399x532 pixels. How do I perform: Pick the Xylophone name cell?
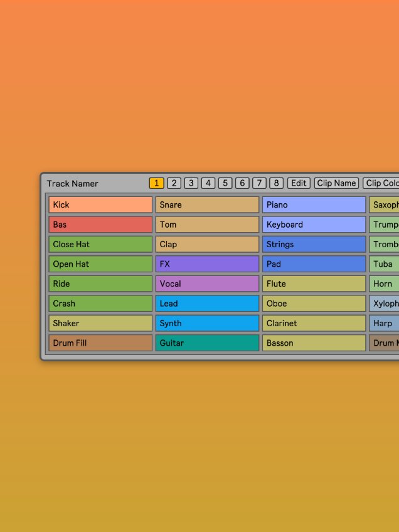(x=384, y=303)
